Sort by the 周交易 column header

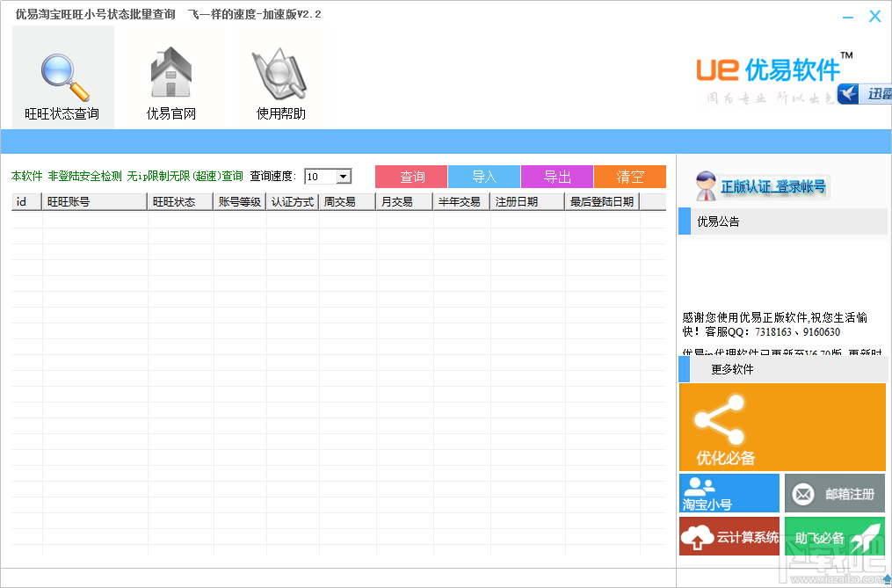pyautogui.click(x=348, y=201)
